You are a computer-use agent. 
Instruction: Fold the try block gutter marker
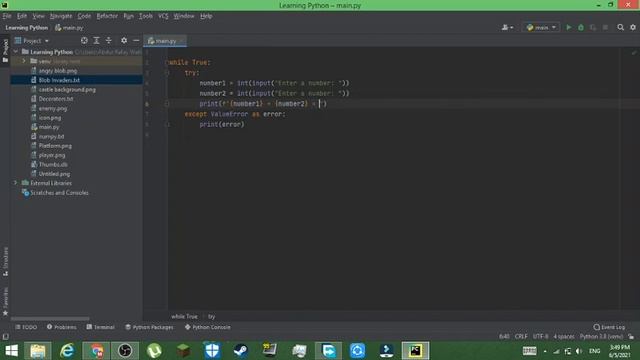pyautogui.click(x=167, y=73)
